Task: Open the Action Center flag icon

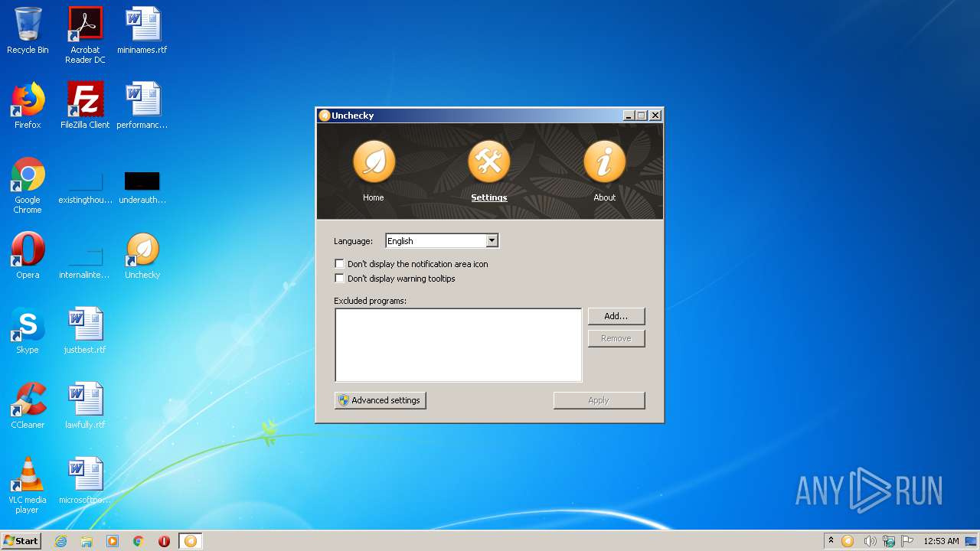Action: 908,541
